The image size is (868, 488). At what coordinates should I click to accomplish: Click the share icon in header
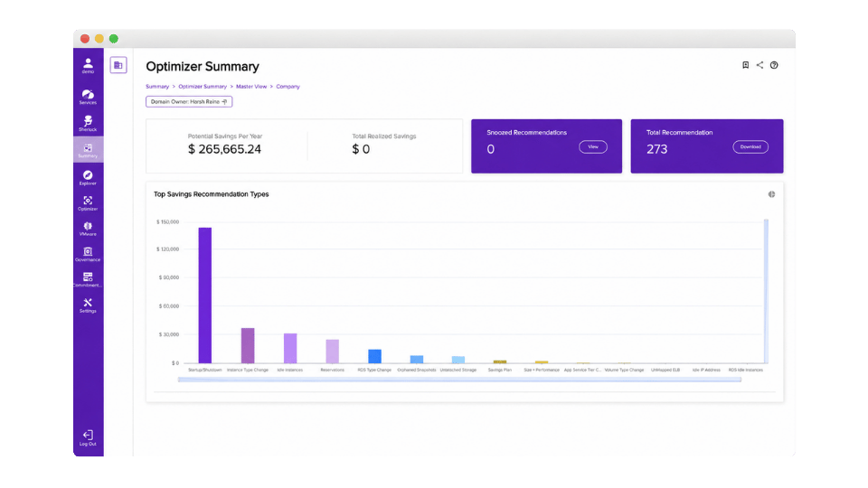[x=759, y=65]
